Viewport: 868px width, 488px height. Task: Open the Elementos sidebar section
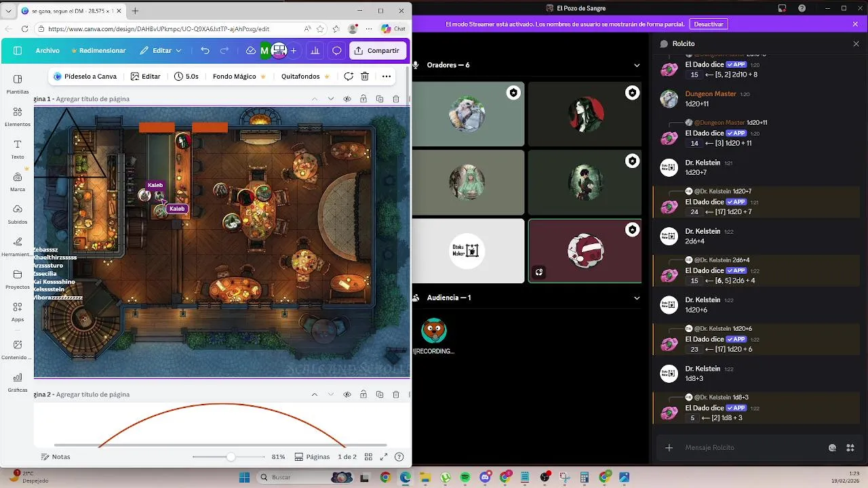coord(18,117)
